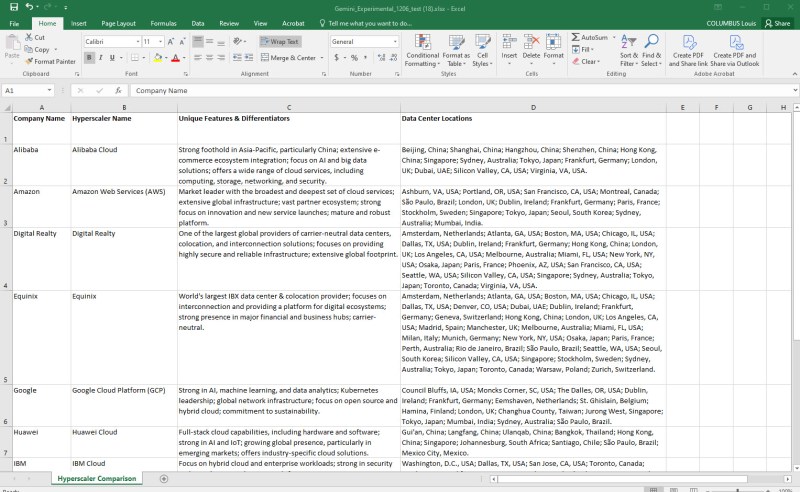Align text to the top of cell
Screen dimensions: 800x492
[198, 41]
